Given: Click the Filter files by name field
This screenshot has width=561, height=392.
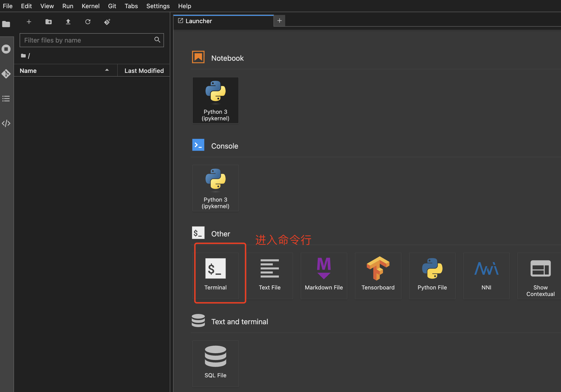Looking at the screenshot, I should click(88, 40).
